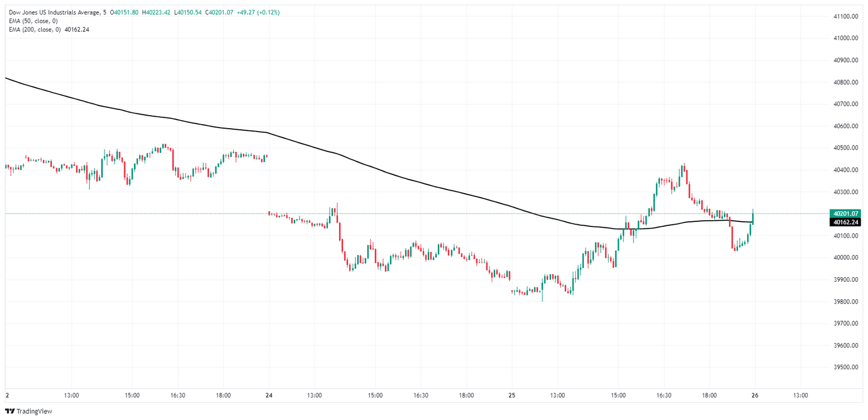Click the black 40162.24 EMA price tag
This screenshot has height=420, width=868.
[x=845, y=222]
